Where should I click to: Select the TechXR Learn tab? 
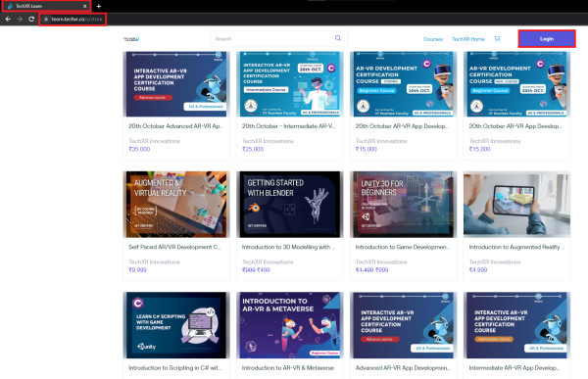(46, 6)
